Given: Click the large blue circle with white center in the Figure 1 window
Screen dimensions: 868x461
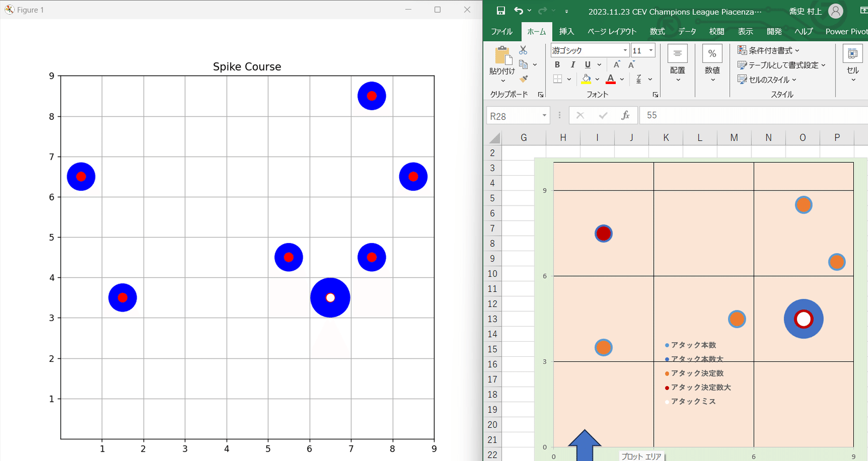Looking at the screenshot, I should tap(330, 298).
